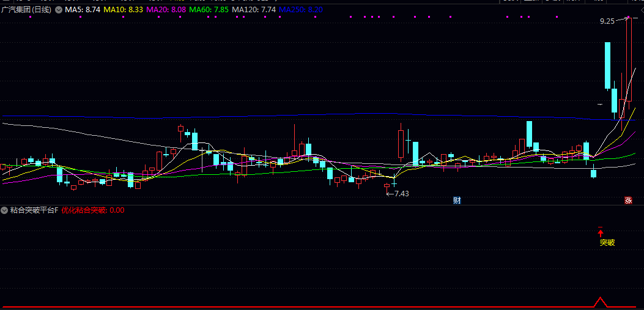Click the 9.25 high price label
This screenshot has height=310, width=644.
[607, 21]
